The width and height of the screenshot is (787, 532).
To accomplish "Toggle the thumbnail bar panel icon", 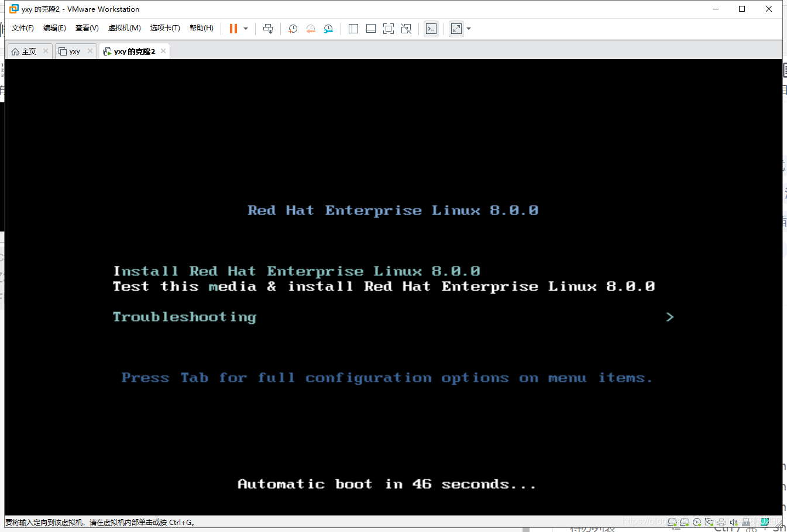I will [x=371, y=29].
